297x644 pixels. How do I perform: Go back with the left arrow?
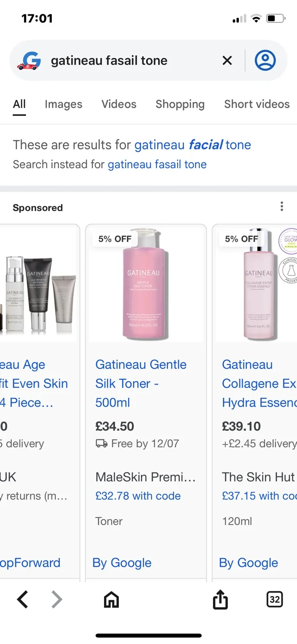[x=22, y=599]
